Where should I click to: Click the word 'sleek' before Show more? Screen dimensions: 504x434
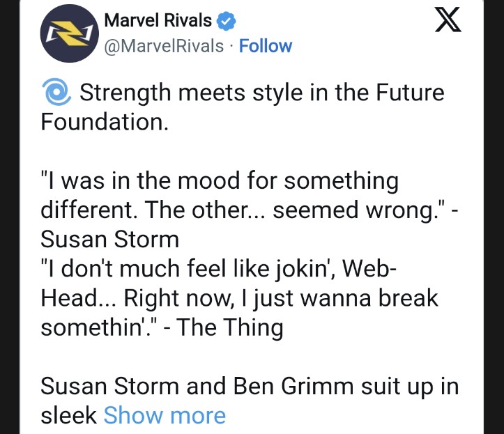coord(68,415)
